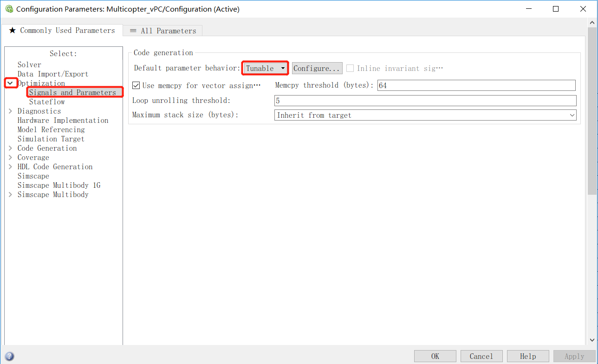Click the Help button
The height and width of the screenshot is (364, 598).
click(528, 356)
